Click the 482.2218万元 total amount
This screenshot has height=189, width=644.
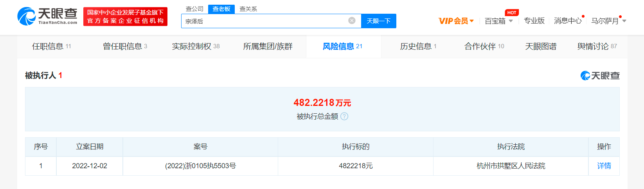(x=322, y=103)
